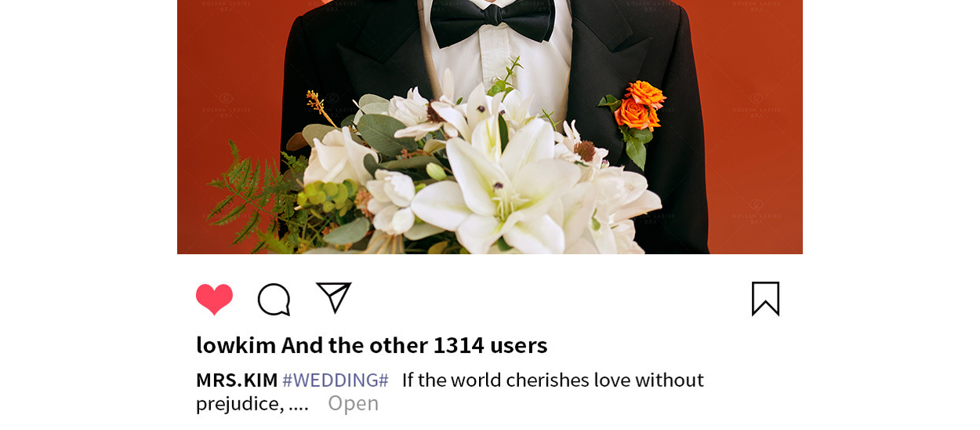Open MRS.KIM author profile

click(237, 380)
